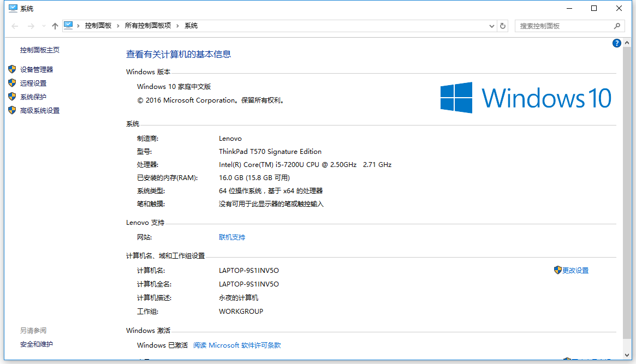
Task: Open 系统保护 settings
Action: 32,97
